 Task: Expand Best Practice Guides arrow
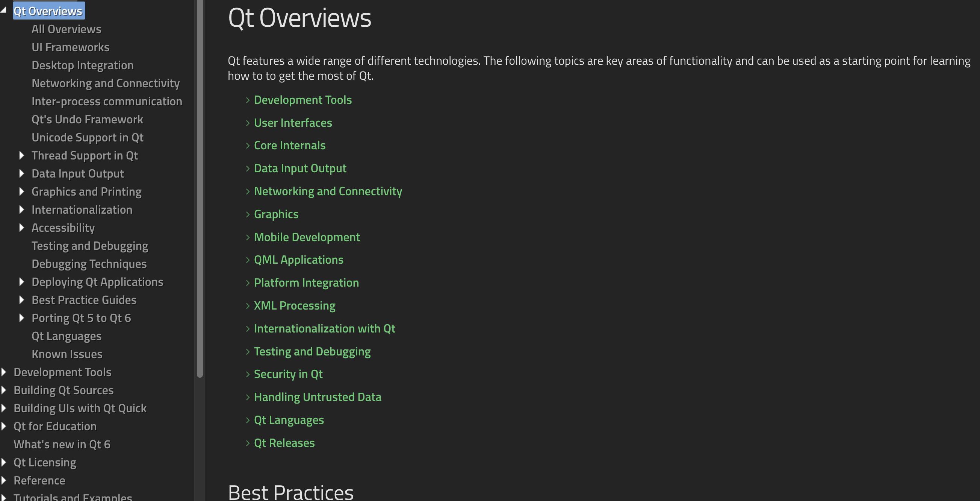coord(22,300)
